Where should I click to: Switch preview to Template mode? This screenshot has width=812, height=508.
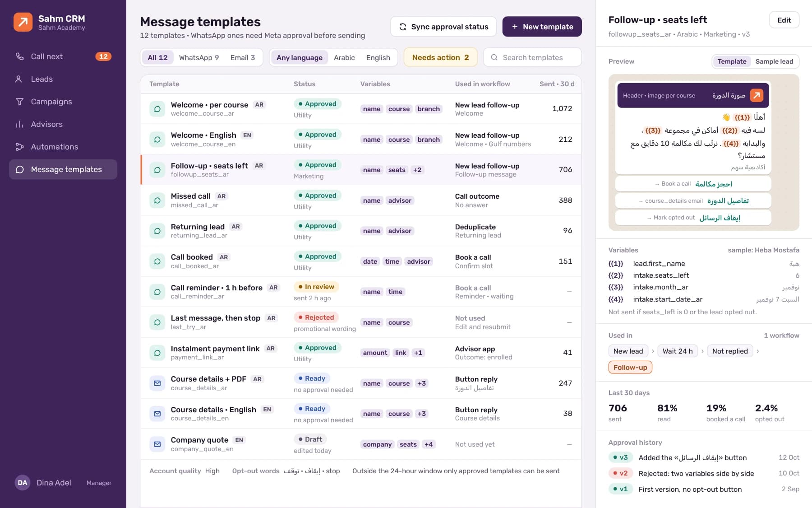(x=732, y=61)
